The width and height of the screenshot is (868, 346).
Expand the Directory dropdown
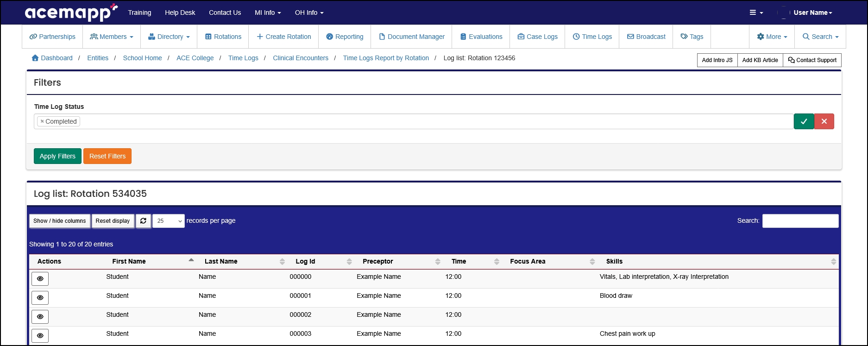tap(169, 37)
